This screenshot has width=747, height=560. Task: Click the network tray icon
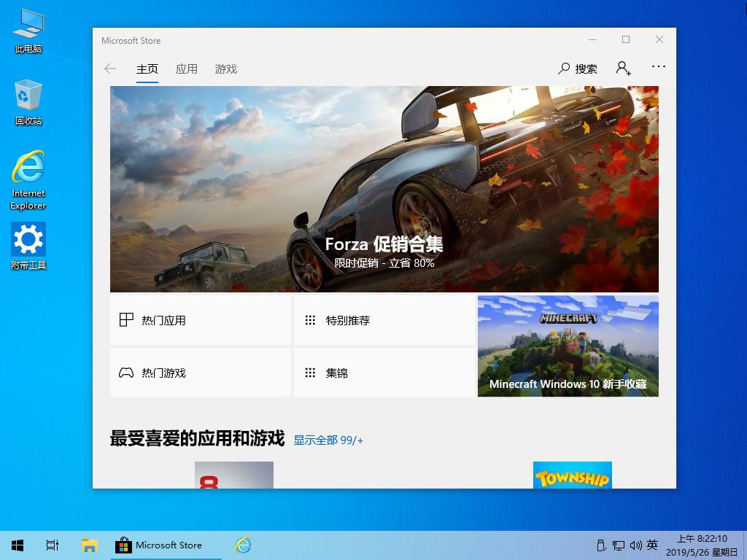pos(619,545)
